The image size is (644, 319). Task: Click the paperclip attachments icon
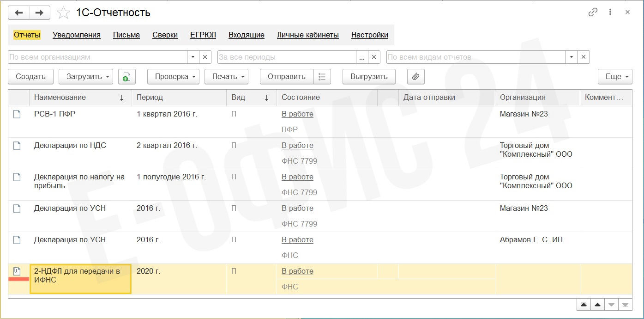415,77
